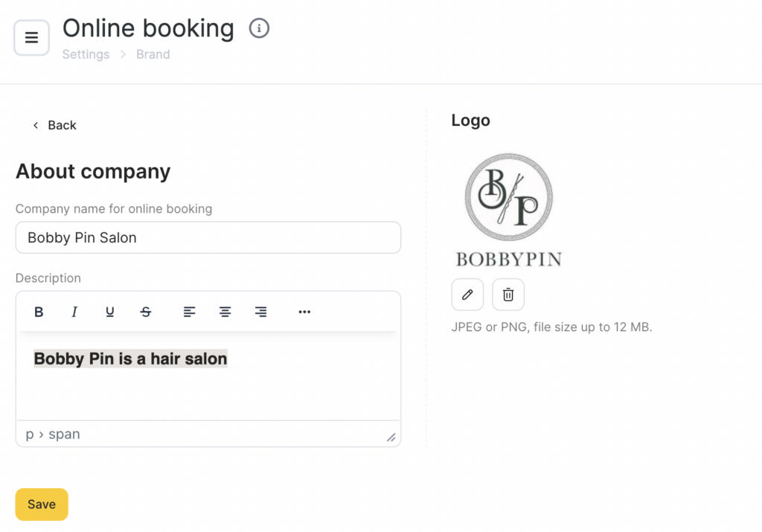
Task: Center align the description text
Action: tap(225, 312)
